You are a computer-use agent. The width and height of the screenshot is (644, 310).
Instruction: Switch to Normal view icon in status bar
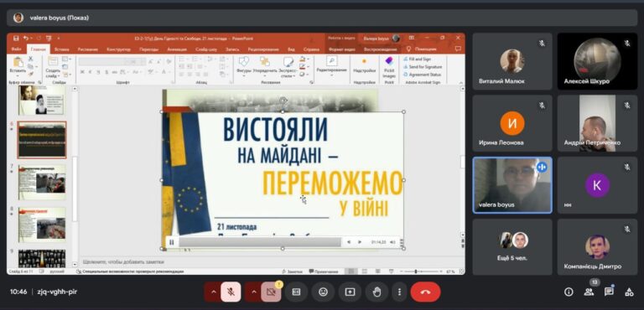351,271
